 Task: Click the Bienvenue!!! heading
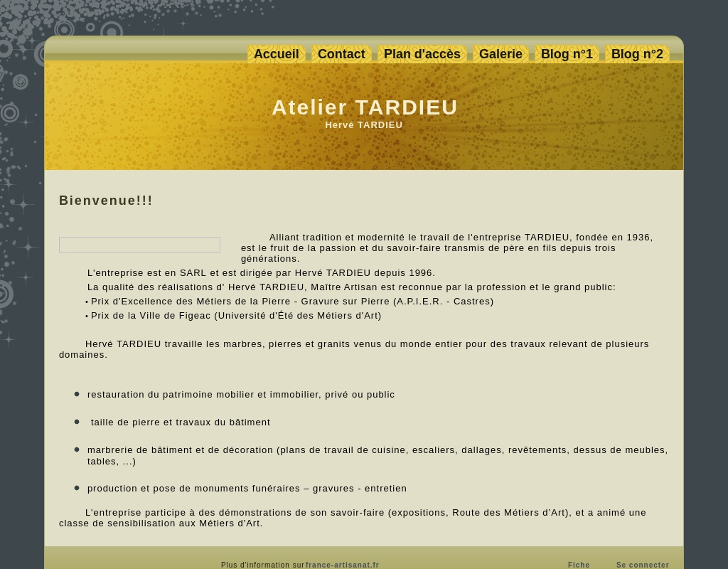click(106, 200)
